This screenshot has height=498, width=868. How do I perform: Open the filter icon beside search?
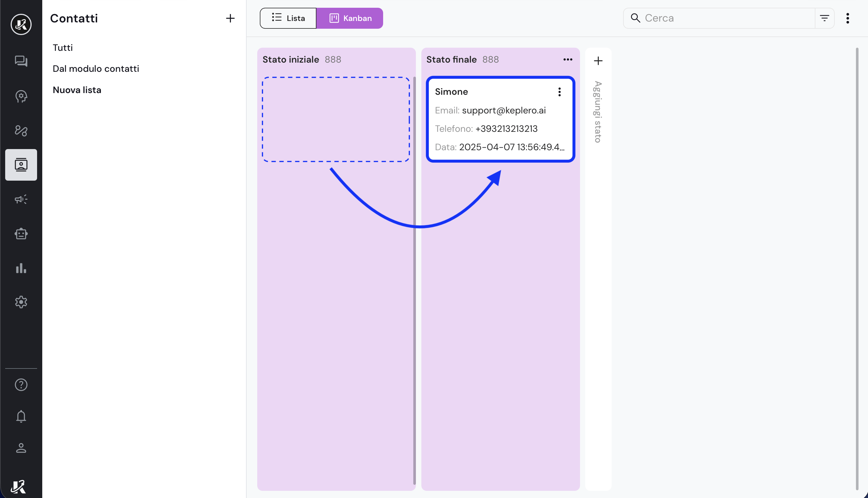824,18
